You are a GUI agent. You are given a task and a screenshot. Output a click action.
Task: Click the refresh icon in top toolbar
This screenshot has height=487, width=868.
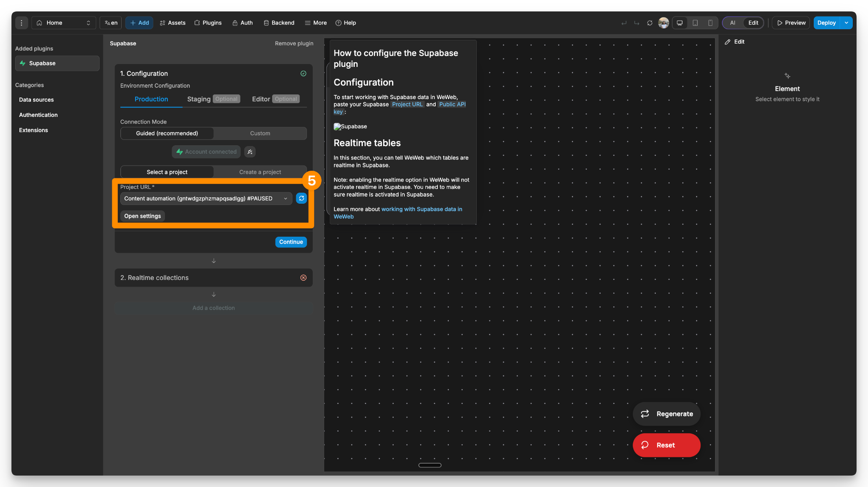pyautogui.click(x=650, y=23)
